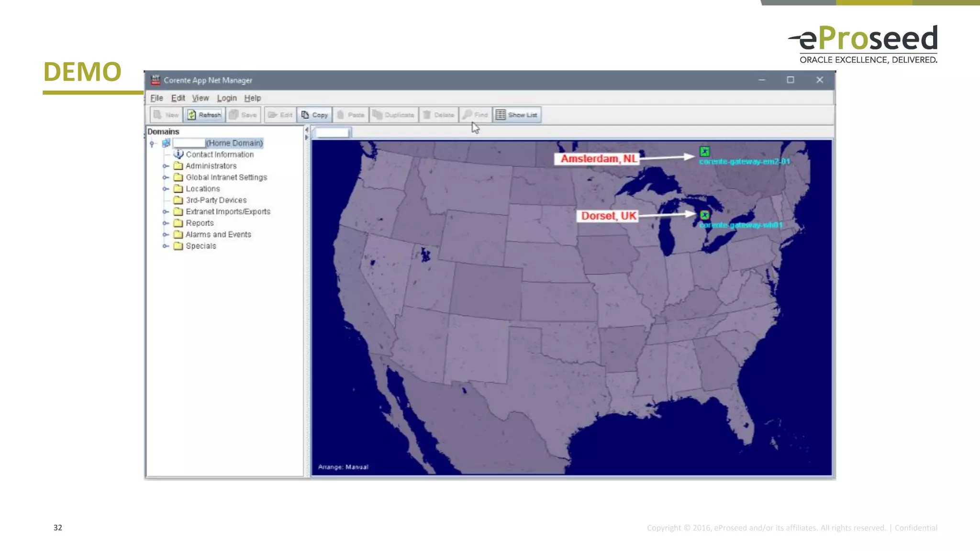Image resolution: width=980 pixels, height=551 pixels.
Task: Collapse the Home Domain root node
Action: [x=152, y=143]
